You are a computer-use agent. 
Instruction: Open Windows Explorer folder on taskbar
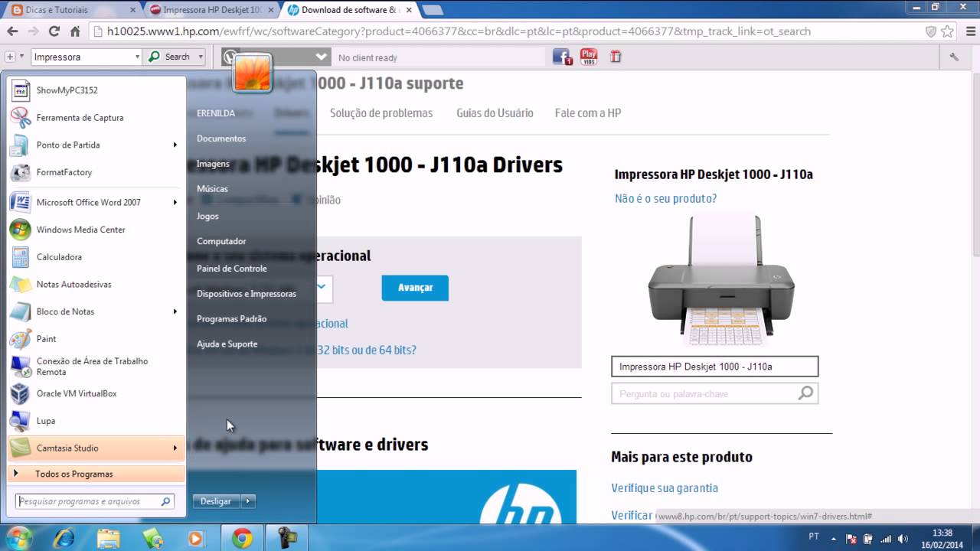point(108,538)
